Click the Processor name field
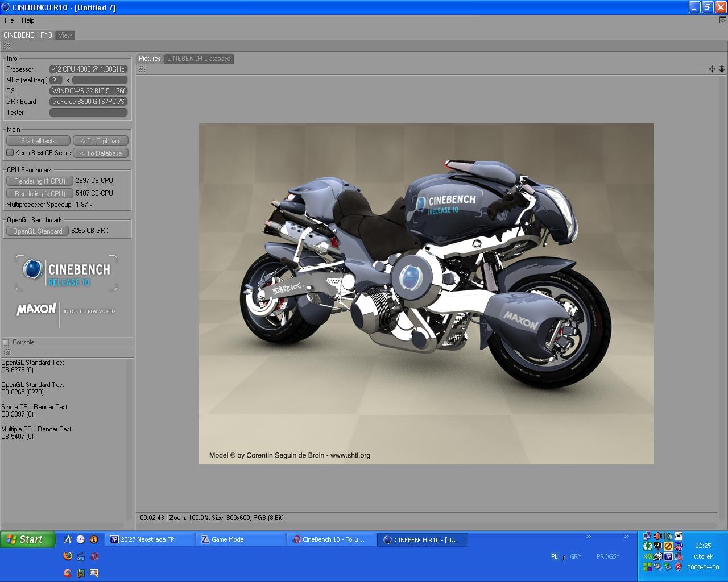 coord(88,69)
